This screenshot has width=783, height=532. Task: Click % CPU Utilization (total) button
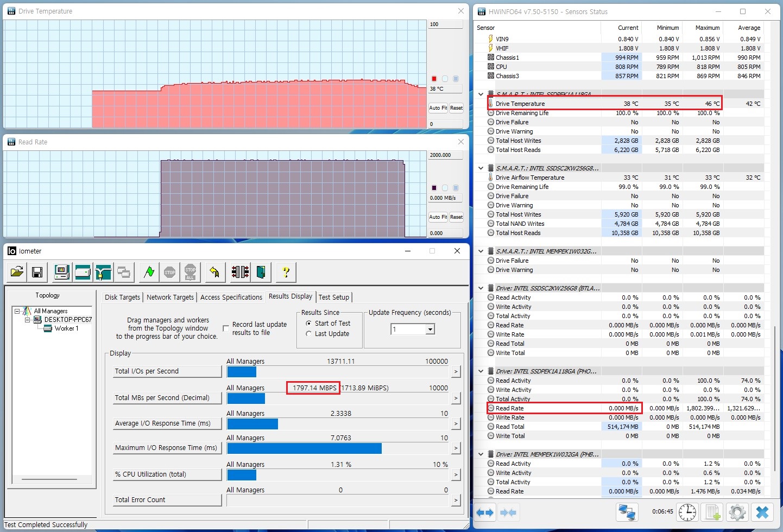pos(167,474)
